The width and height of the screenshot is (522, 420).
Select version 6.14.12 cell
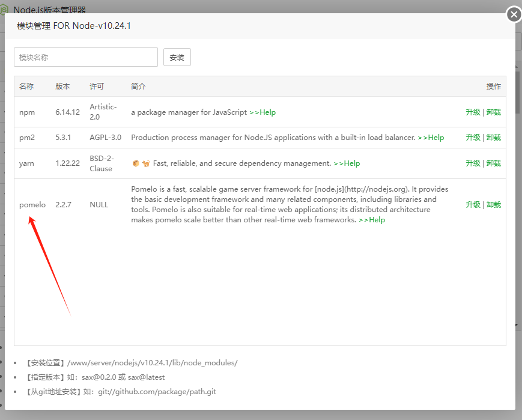68,112
